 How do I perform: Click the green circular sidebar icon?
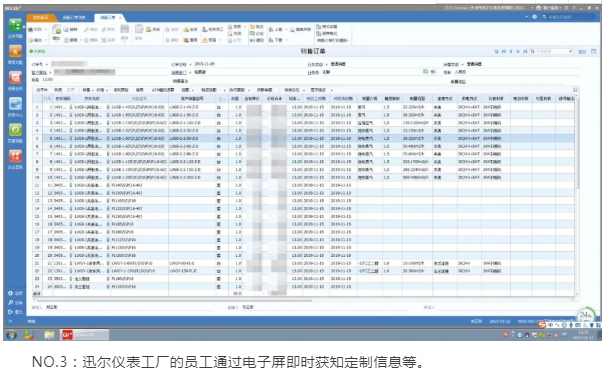[x=15, y=130]
